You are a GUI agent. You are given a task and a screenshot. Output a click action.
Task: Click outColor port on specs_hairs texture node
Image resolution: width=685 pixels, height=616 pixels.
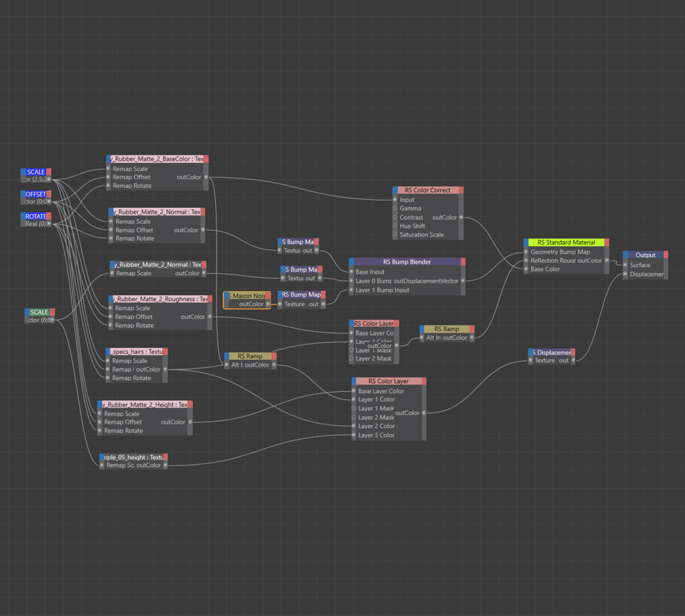click(x=165, y=369)
